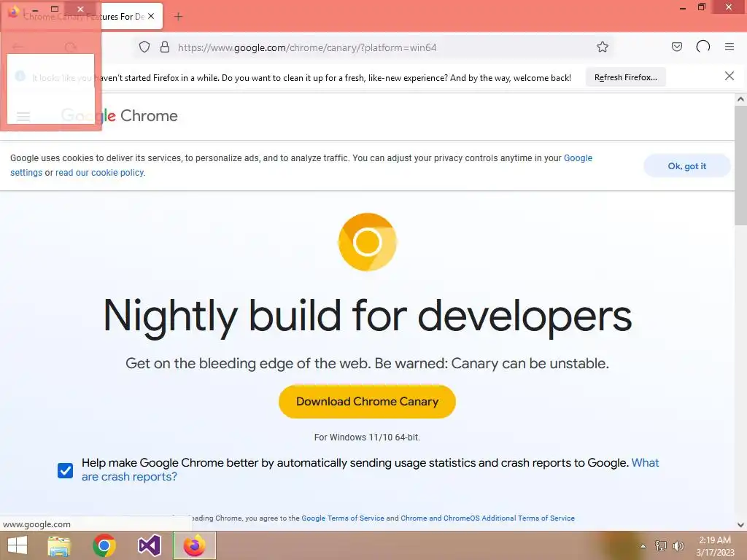Click the tracking protection shield icon
Screen dimensions: 747x560
(x=144, y=47)
